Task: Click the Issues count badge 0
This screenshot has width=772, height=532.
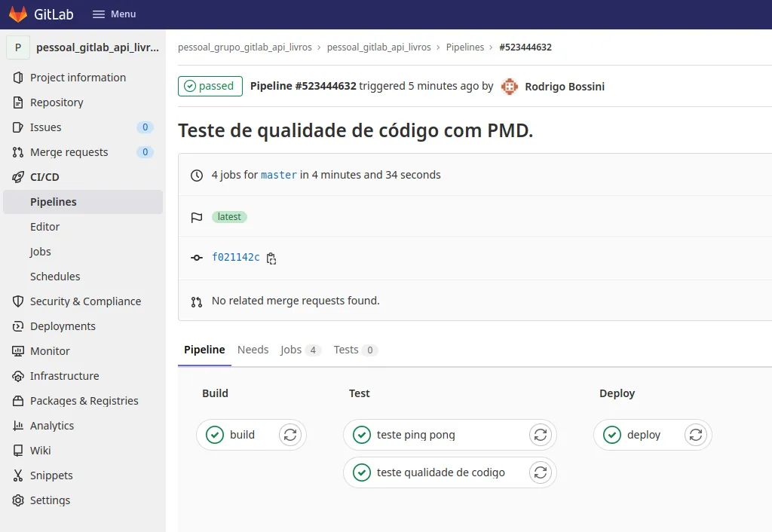Action: pyautogui.click(x=146, y=127)
